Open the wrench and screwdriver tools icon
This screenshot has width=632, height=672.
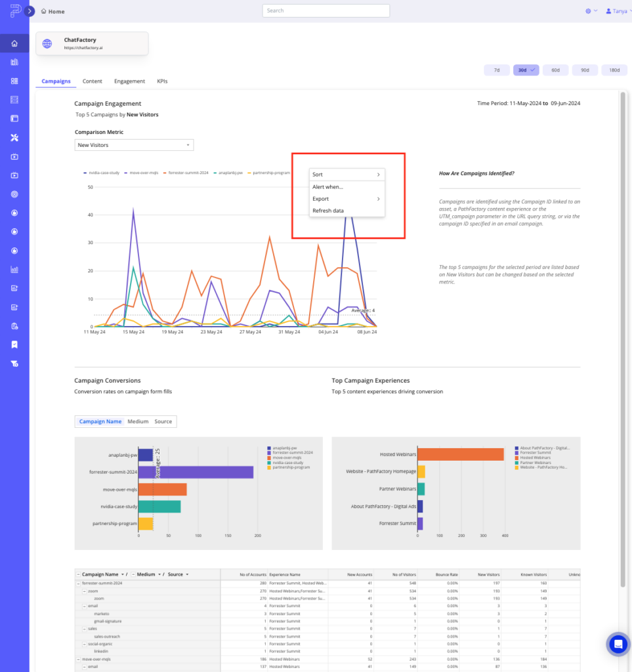pos(14,138)
